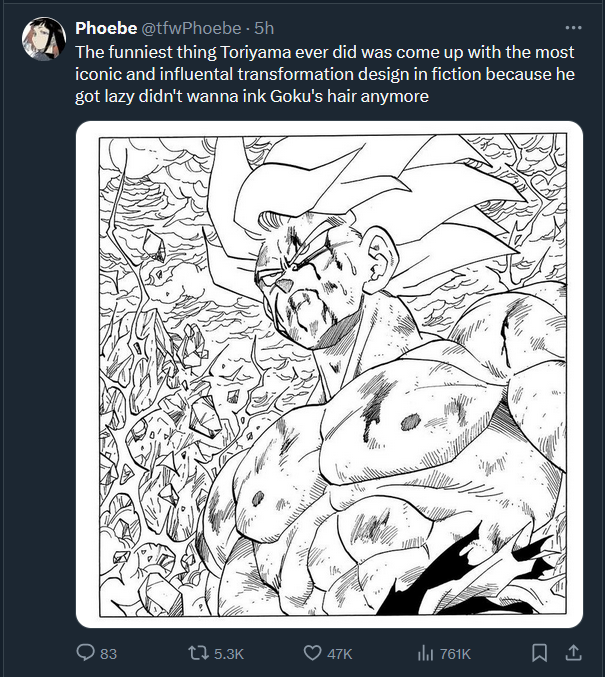Repost the tweet with the retweet icon

(198, 653)
